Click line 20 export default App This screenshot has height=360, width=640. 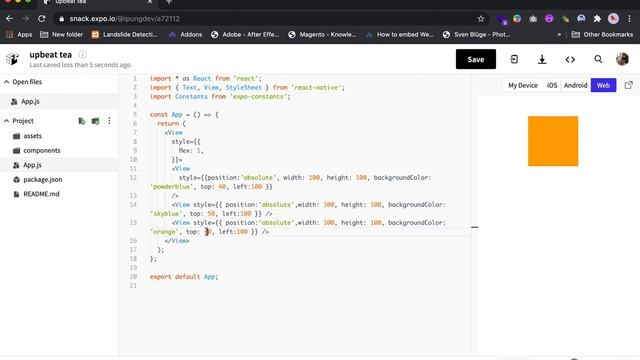[x=184, y=277]
